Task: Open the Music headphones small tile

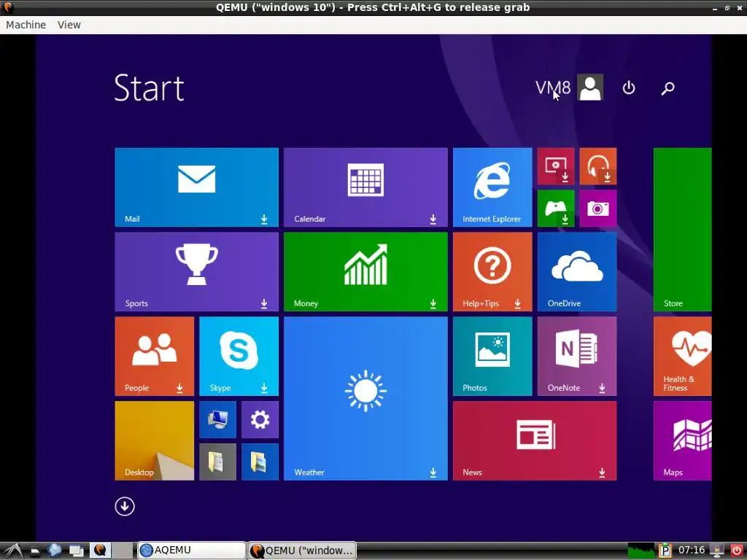Action: 598,166
